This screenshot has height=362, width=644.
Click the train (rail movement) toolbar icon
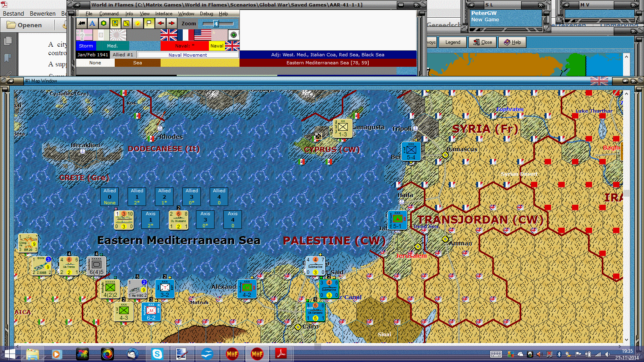[82, 23]
